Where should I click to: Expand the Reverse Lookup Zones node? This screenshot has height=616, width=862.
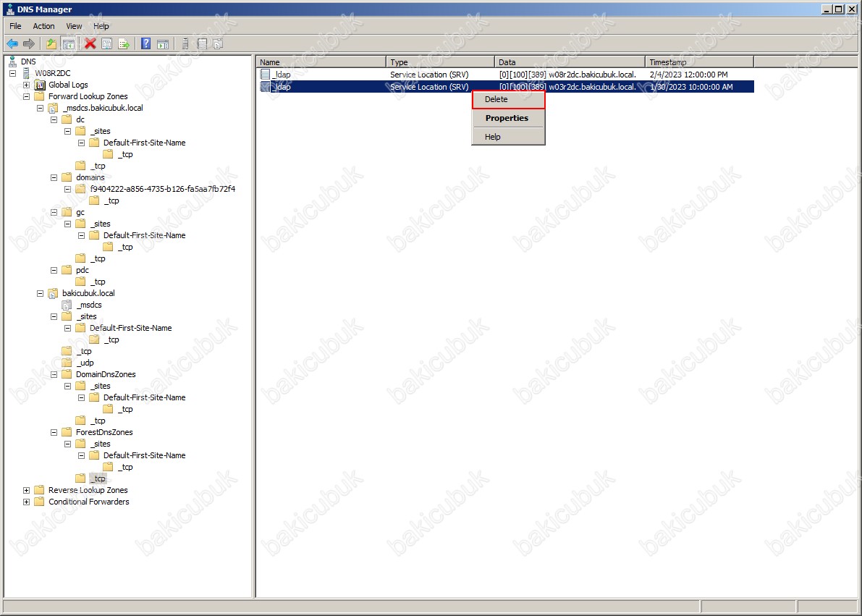point(26,490)
